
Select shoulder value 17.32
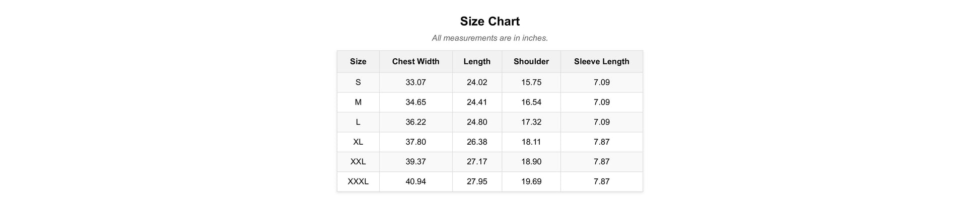(x=531, y=122)
